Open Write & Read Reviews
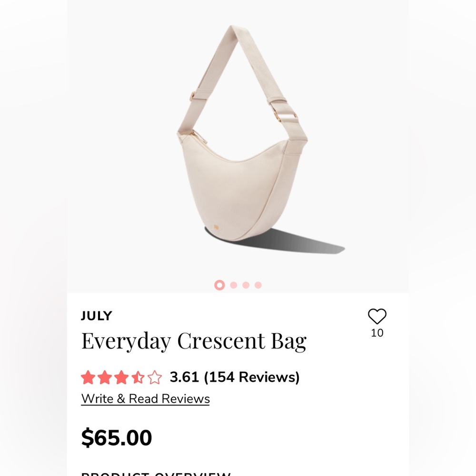This screenshot has width=476, height=476. 145,399
